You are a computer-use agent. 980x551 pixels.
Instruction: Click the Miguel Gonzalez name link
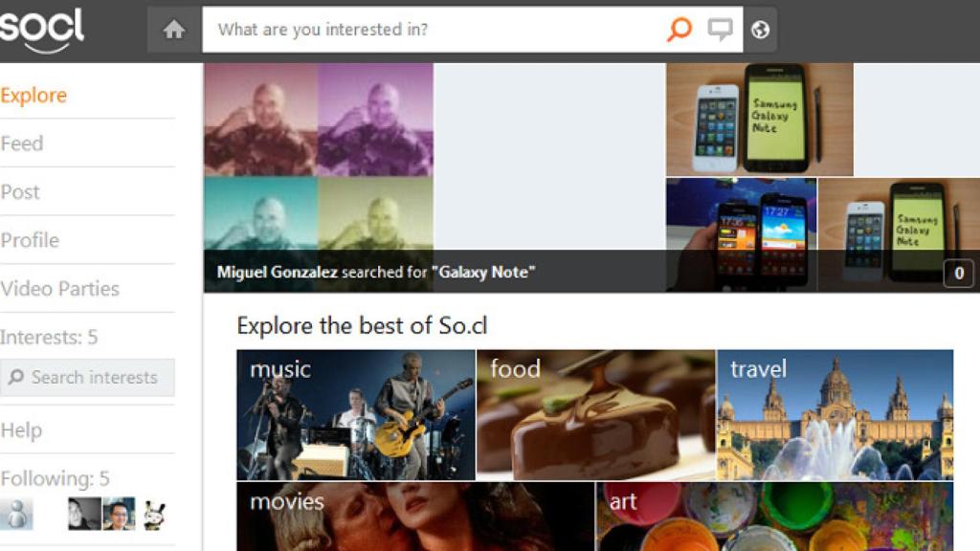click(277, 273)
